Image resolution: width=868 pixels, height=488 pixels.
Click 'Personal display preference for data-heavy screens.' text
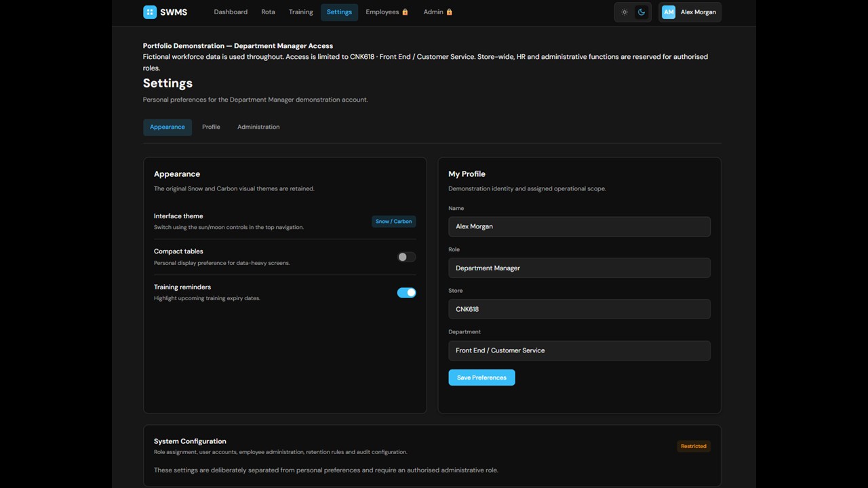coord(222,263)
